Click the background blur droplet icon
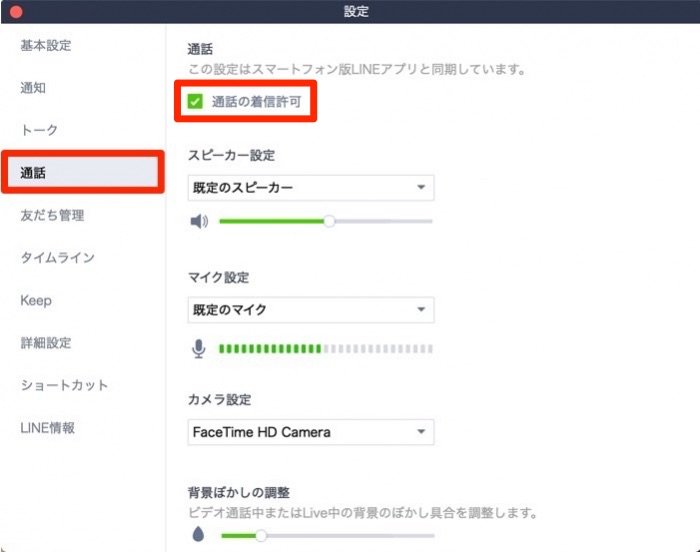Screen dimensions: 700x552 (198, 534)
